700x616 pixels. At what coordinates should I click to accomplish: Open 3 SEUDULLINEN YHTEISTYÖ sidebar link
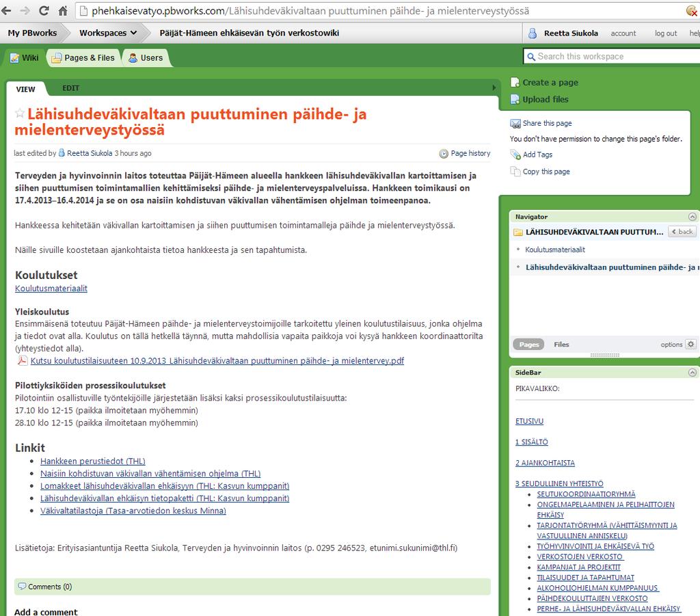[559, 483]
